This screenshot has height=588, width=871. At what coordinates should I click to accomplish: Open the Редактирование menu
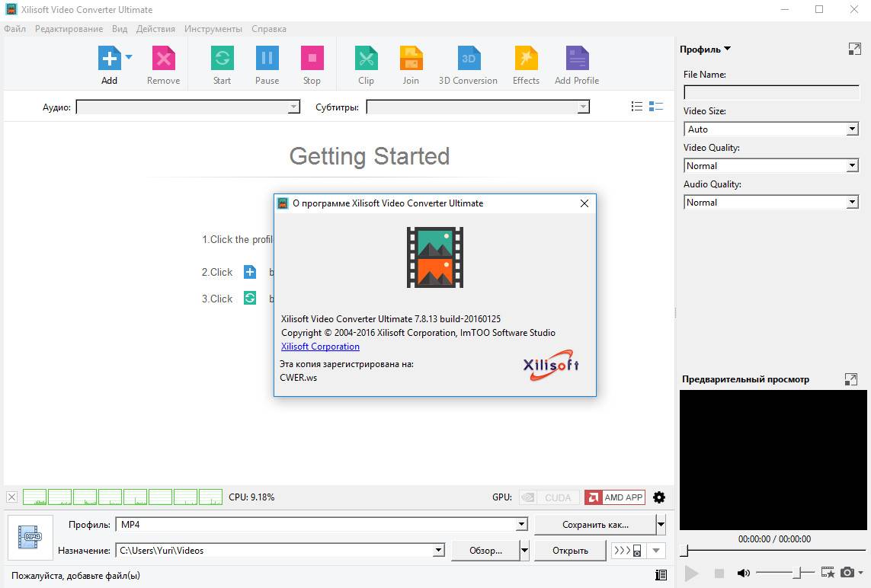tap(69, 29)
